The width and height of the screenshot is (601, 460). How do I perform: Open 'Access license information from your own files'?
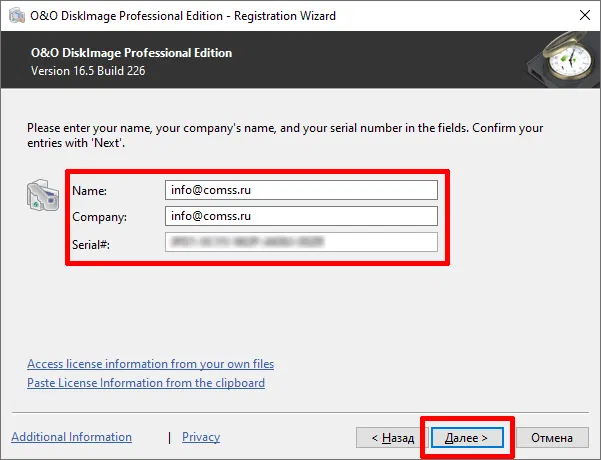(150, 364)
